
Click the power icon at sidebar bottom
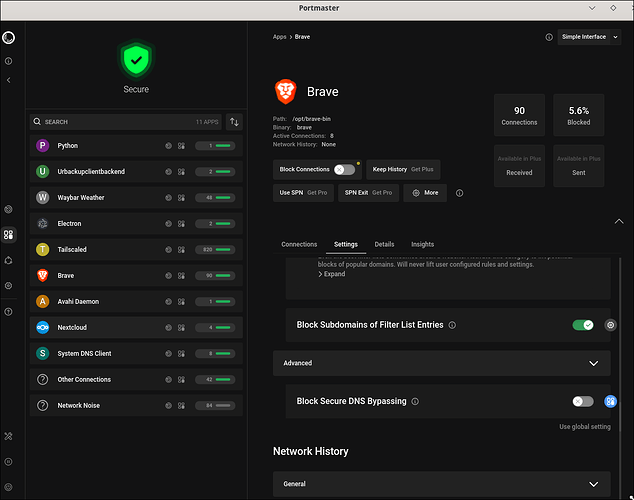coord(8,487)
